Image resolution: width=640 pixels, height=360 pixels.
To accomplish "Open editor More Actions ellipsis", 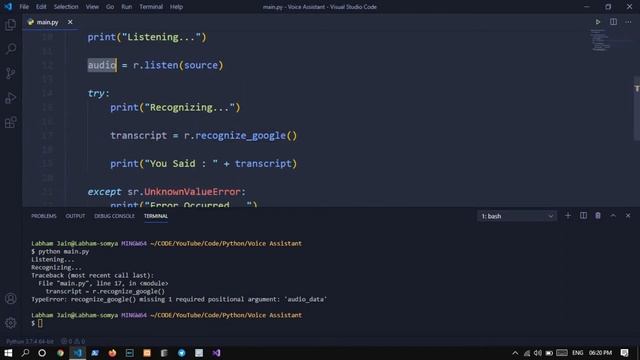I will tap(628, 22).
